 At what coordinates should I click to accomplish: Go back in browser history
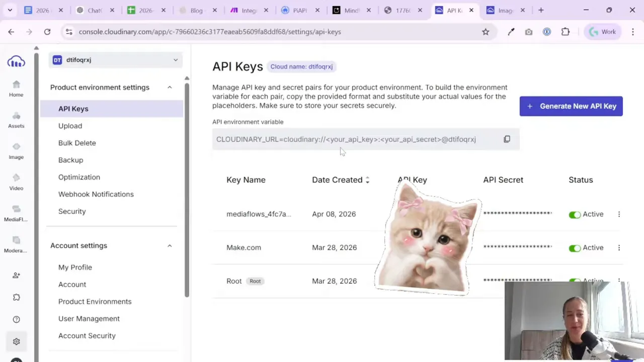(x=11, y=32)
